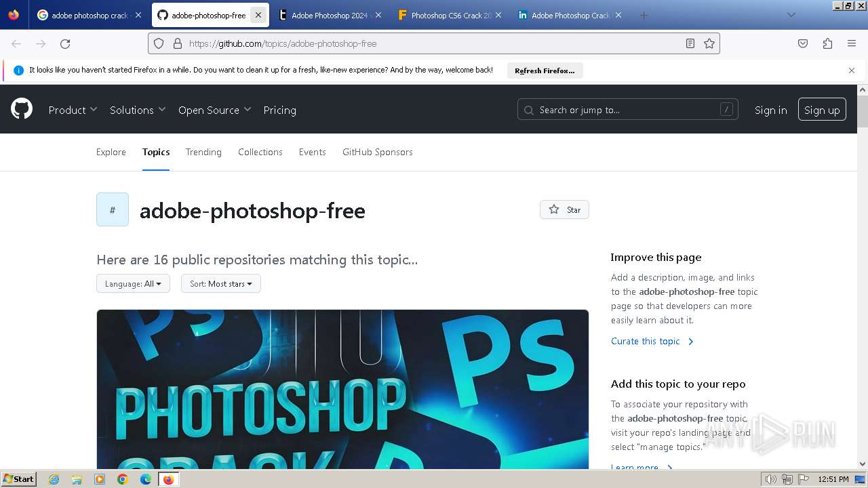Close the Google adobe photoshop crack tab

point(138,15)
